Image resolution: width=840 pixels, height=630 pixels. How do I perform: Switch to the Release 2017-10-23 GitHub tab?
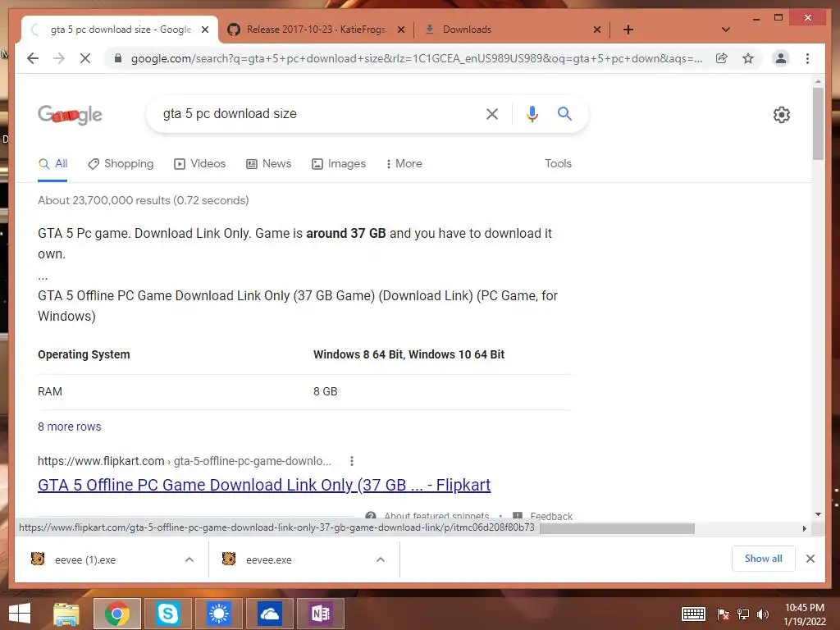point(316,30)
